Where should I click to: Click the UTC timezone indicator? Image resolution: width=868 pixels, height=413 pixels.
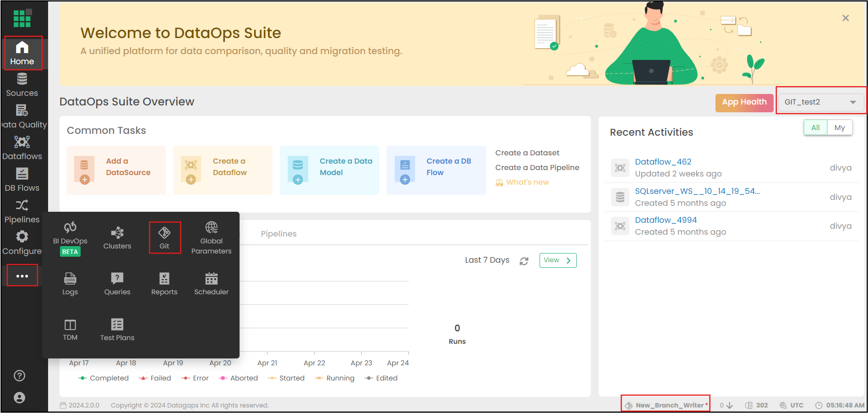click(x=792, y=405)
